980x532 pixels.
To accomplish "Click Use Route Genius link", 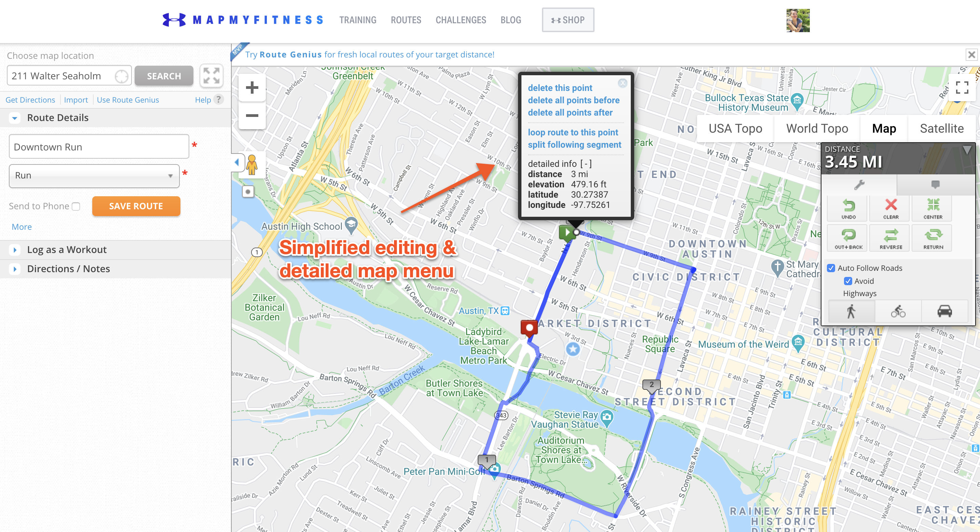I will pos(127,100).
